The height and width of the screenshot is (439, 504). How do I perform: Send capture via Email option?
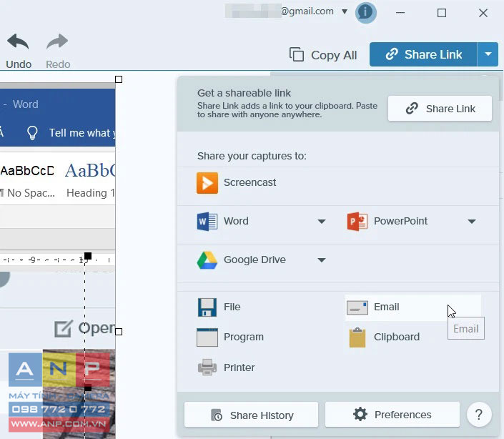[x=412, y=307]
